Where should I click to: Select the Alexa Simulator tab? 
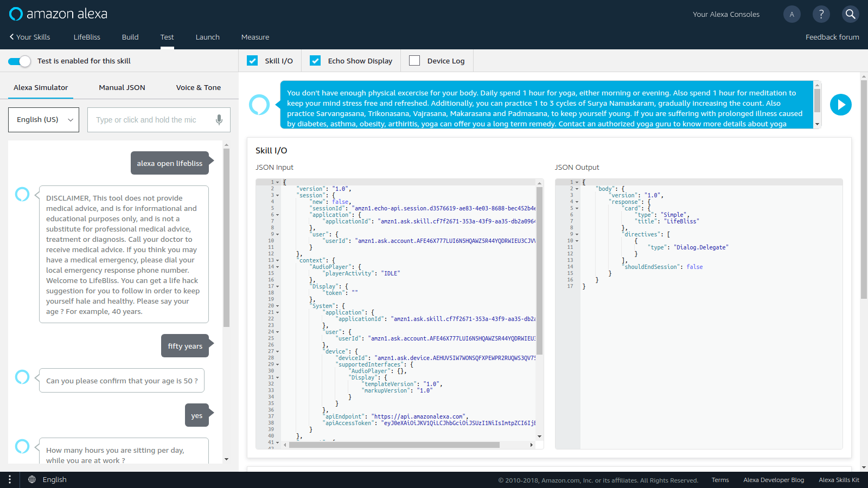point(41,87)
